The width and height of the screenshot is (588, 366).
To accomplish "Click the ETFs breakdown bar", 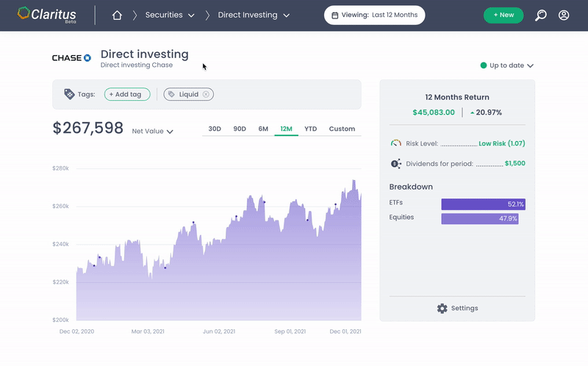I will coord(483,204).
